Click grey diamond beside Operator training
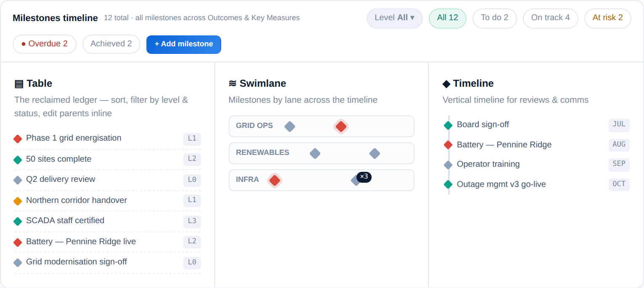The image size is (644, 288). coord(448,165)
